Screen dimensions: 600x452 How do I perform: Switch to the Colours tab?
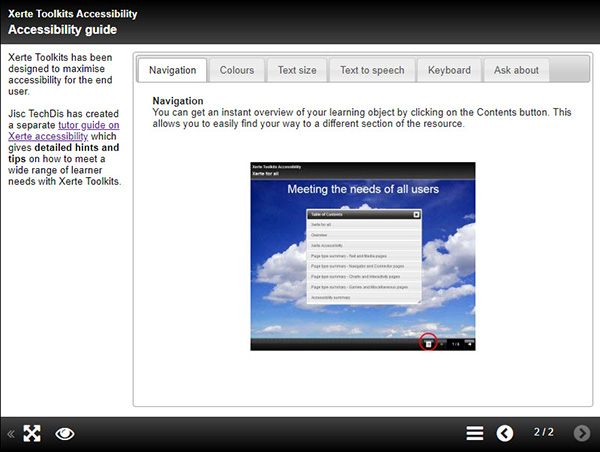pyautogui.click(x=237, y=70)
